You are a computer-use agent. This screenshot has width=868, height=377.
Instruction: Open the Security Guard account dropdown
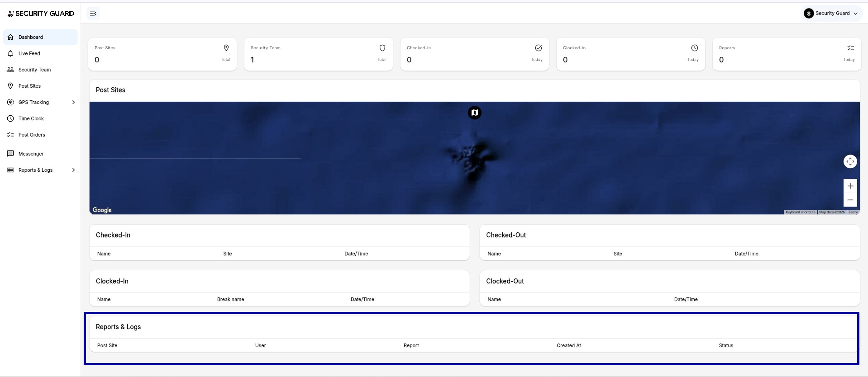(x=831, y=14)
